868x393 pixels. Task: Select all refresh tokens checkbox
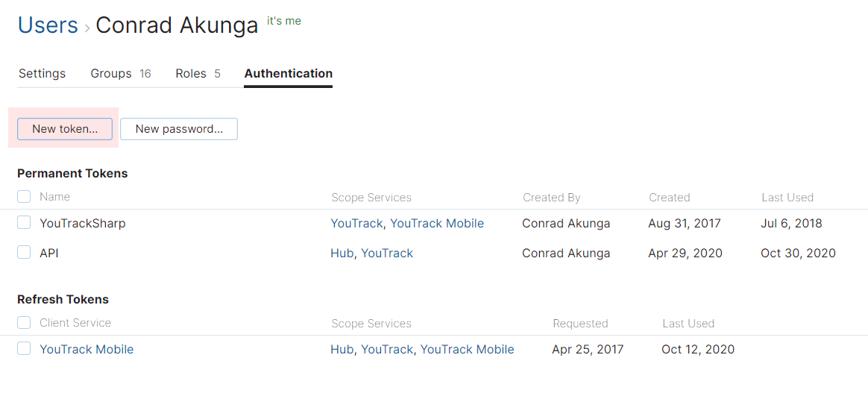tap(24, 323)
